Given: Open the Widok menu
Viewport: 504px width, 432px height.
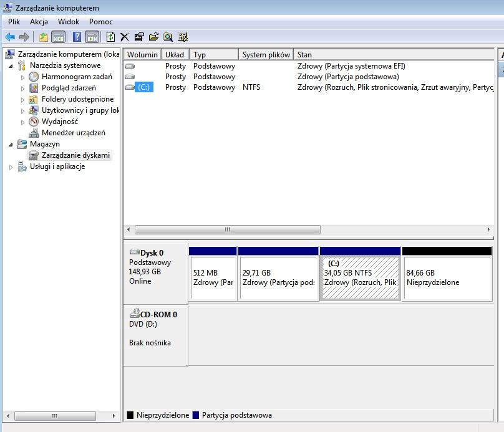Looking at the screenshot, I should pyautogui.click(x=69, y=21).
